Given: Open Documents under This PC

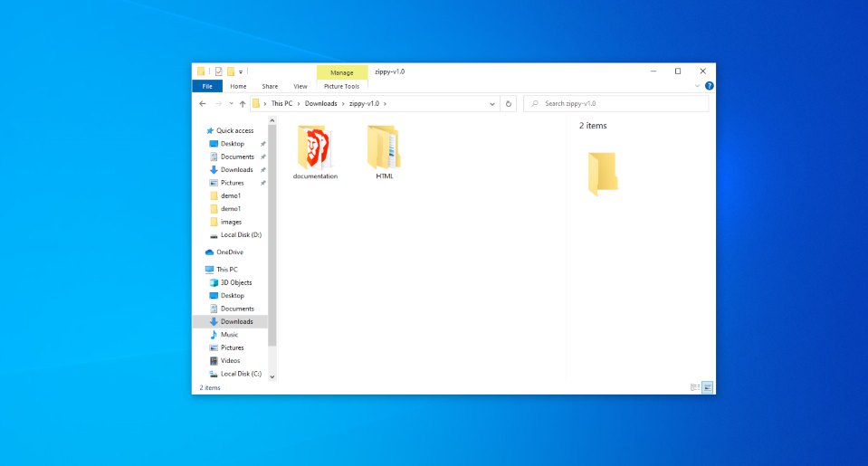Looking at the screenshot, I should click(x=237, y=309).
